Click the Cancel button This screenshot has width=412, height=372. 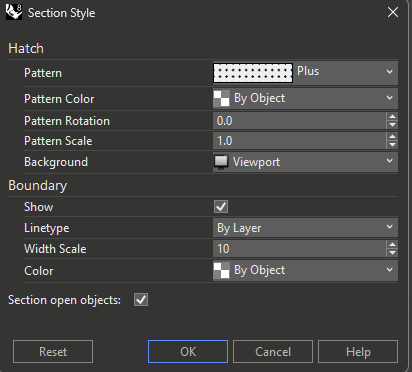(273, 352)
